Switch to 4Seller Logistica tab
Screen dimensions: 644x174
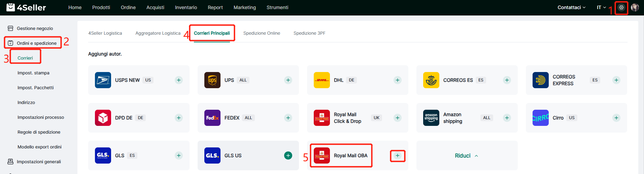tap(105, 33)
